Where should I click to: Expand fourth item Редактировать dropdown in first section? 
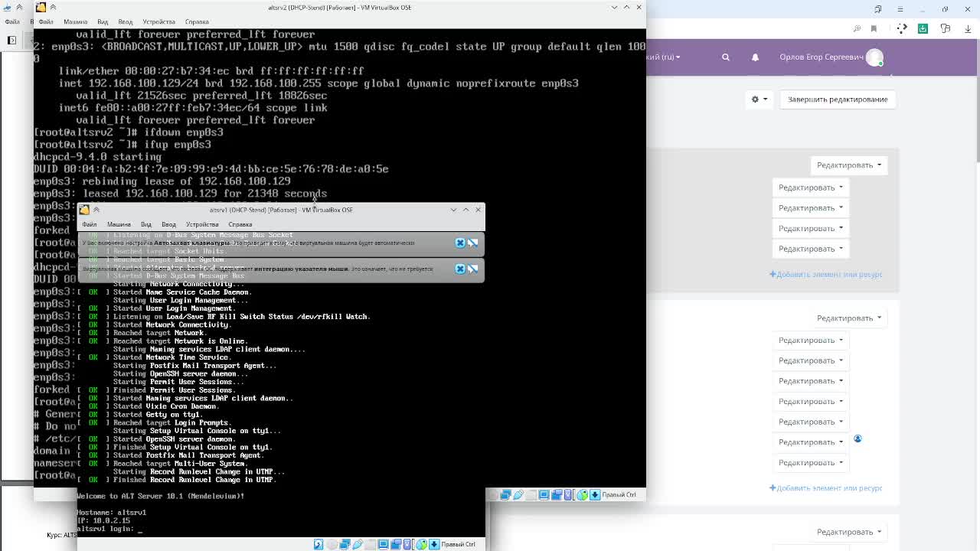tap(810, 249)
